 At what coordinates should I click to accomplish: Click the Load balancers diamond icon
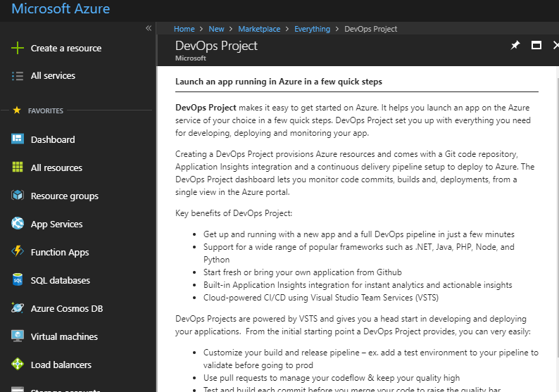click(18, 365)
